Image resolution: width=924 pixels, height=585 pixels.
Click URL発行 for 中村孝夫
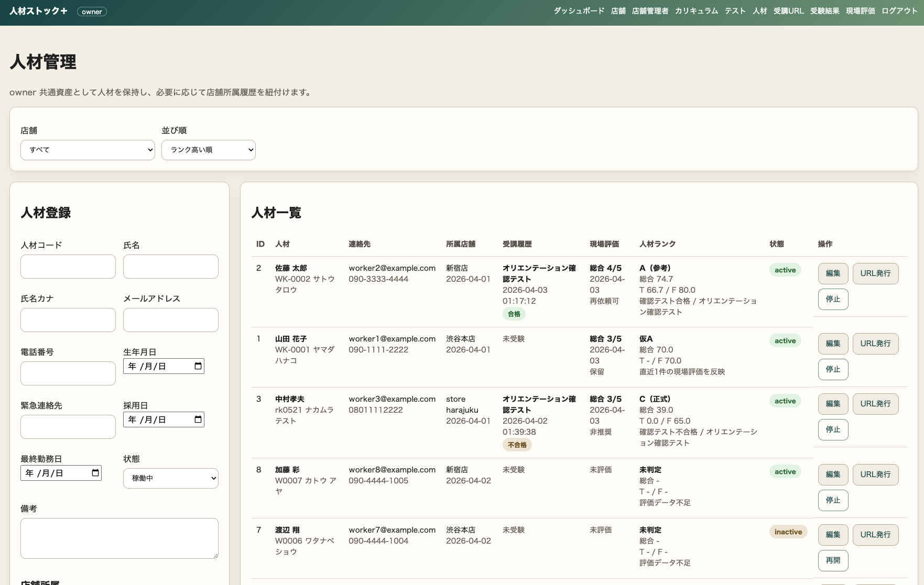[x=875, y=404]
